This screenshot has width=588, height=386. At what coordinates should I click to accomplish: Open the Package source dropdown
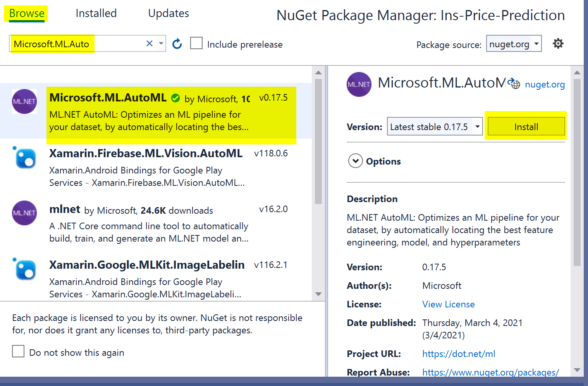[514, 44]
